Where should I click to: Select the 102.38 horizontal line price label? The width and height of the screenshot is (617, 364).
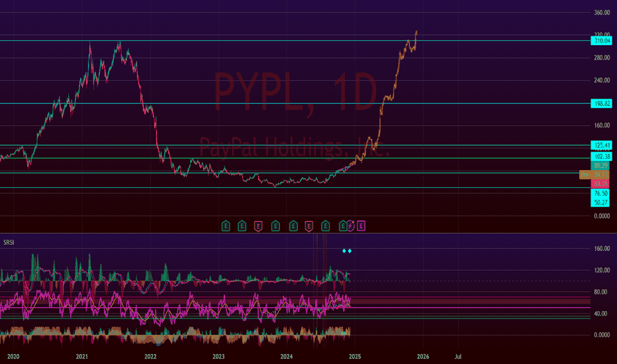click(x=602, y=156)
